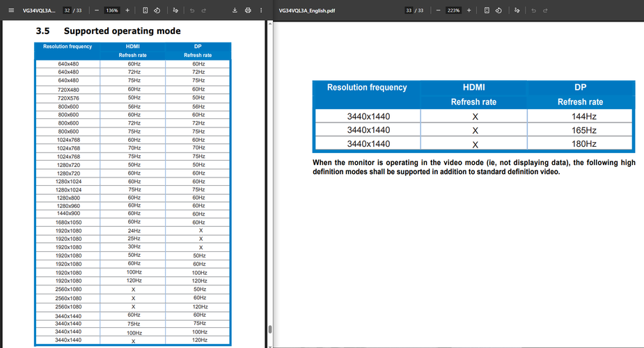Zoom in on the right PDF at 223%

(469, 10)
